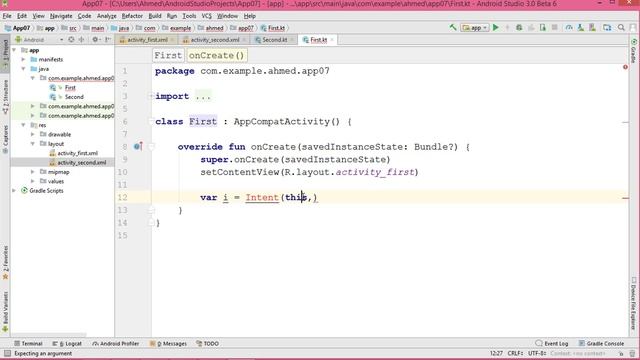The width and height of the screenshot is (640, 360).
Task: Click the Attach debugger to process icon
Action: pos(543,28)
